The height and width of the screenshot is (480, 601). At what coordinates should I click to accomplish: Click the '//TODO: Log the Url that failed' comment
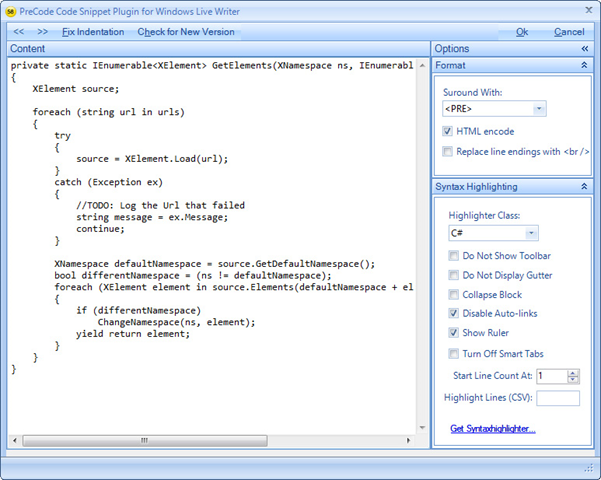tap(160, 205)
